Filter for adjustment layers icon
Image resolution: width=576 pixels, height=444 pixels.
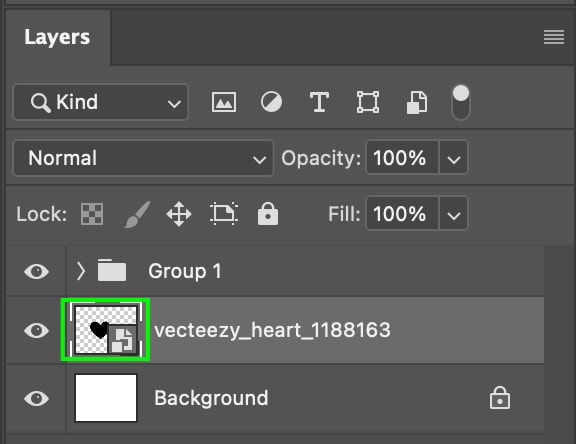coord(271,102)
